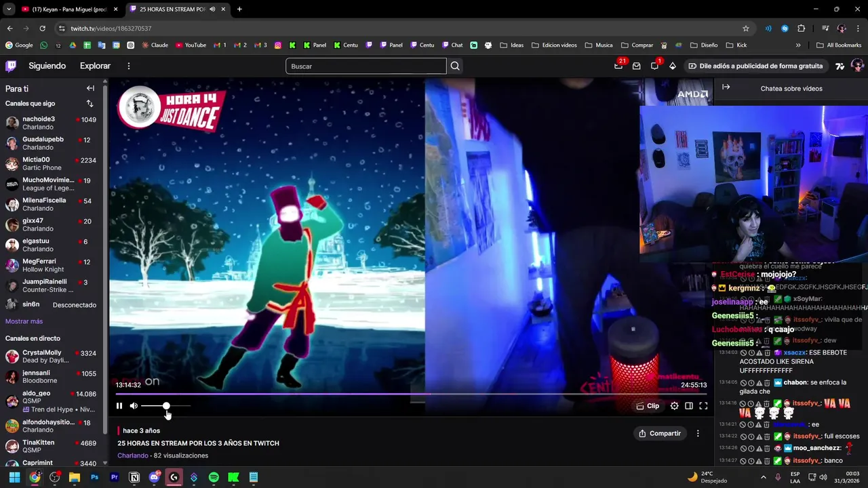Click the search magnifier button
The image size is (868, 488).
pyautogui.click(x=455, y=66)
